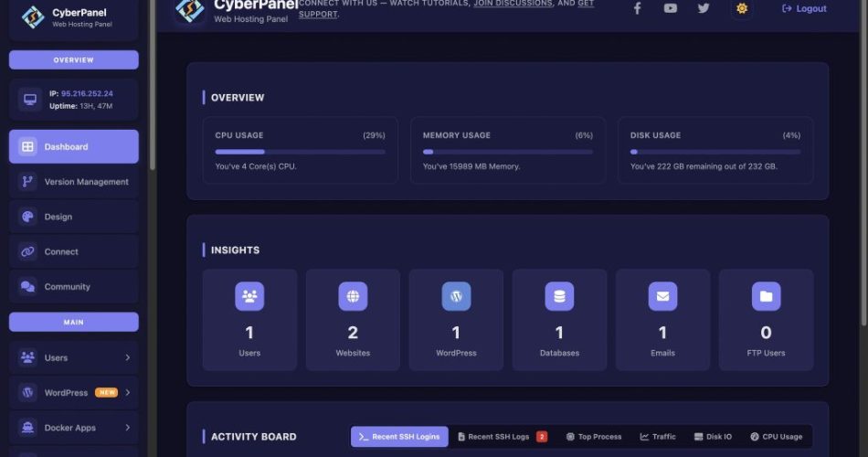Click the server monitor icon beside the IP
The height and width of the screenshot is (457, 868).
coord(30,100)
